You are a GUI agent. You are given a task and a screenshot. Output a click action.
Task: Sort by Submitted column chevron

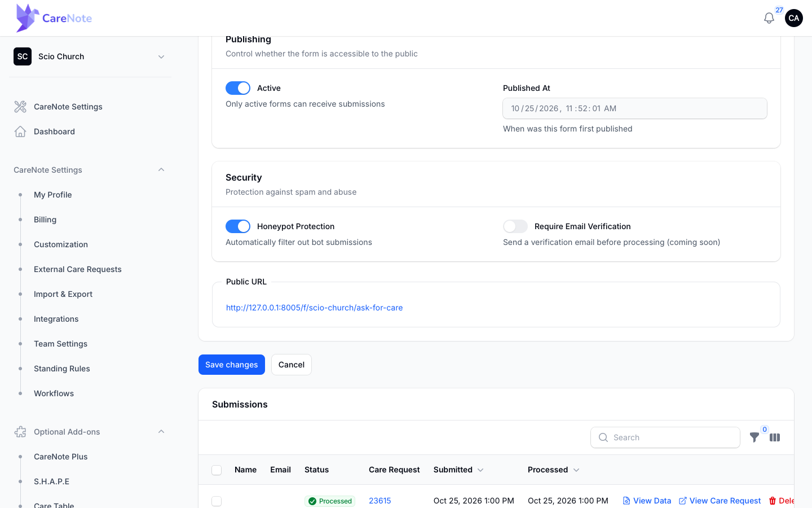click(x=480, y=470)
